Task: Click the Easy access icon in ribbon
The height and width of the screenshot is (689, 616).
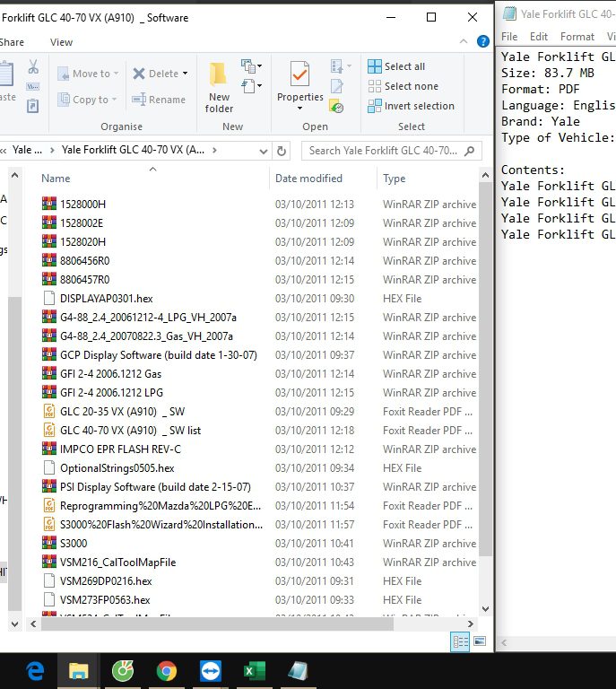Action: point(252,86)
